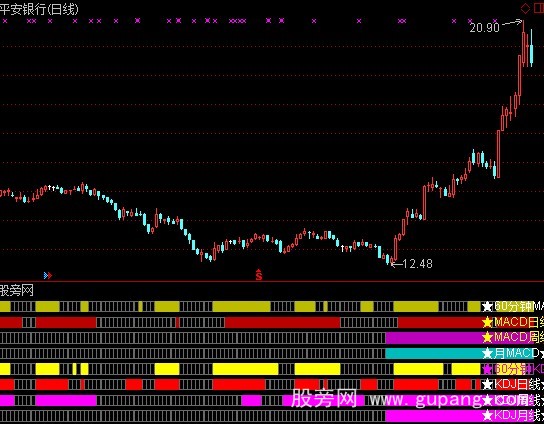Click the 月MACD row label
The image size is (544, 424).
point(516,353)
